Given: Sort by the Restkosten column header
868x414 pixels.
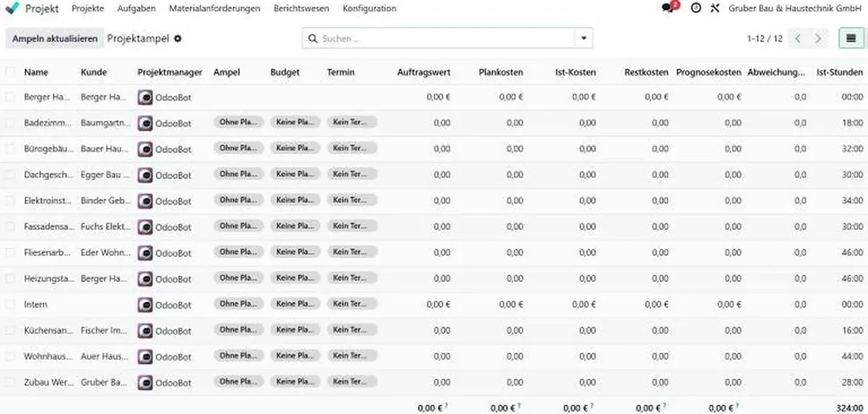Looking at the screenshot, I should [646, 72].
